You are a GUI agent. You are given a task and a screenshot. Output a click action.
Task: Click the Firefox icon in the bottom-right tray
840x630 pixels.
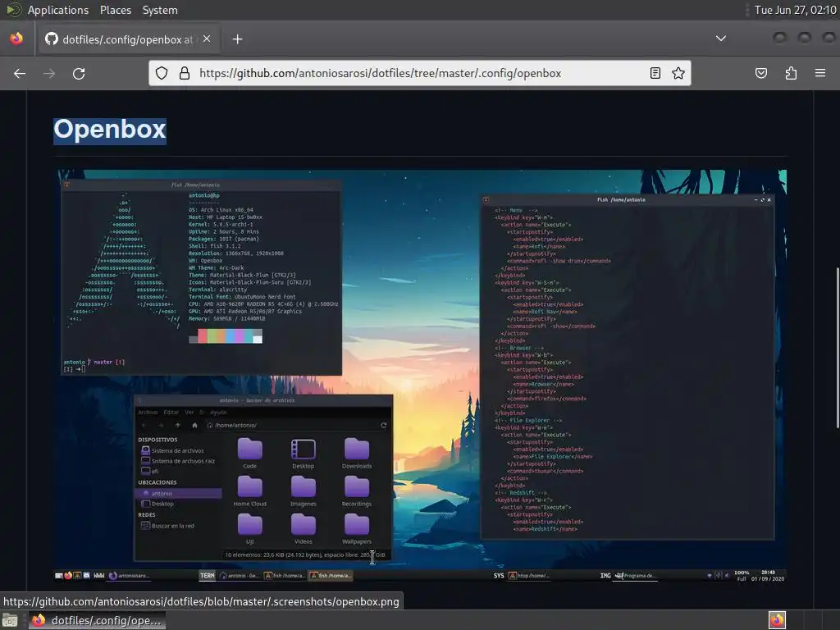tap(777, 620)
